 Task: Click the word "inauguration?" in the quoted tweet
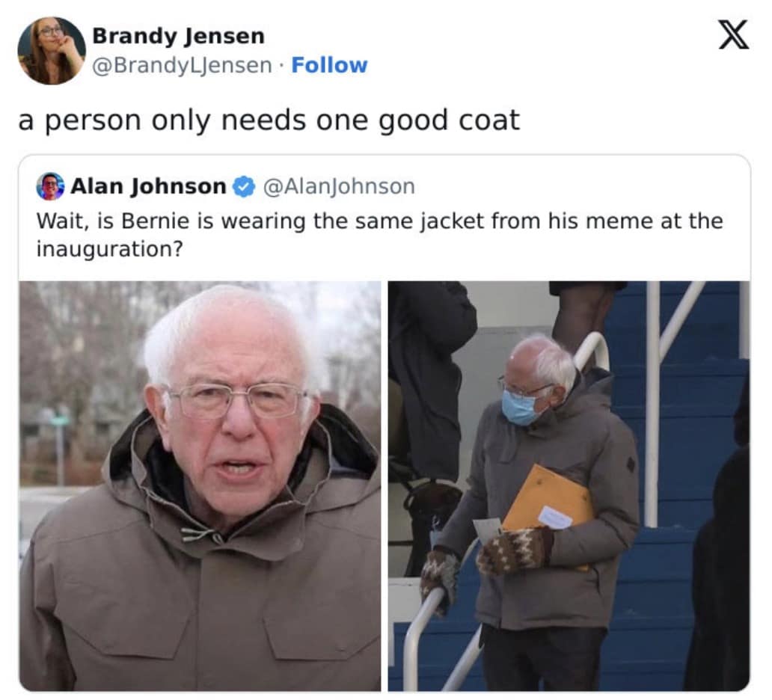click(x=109, y=249)
